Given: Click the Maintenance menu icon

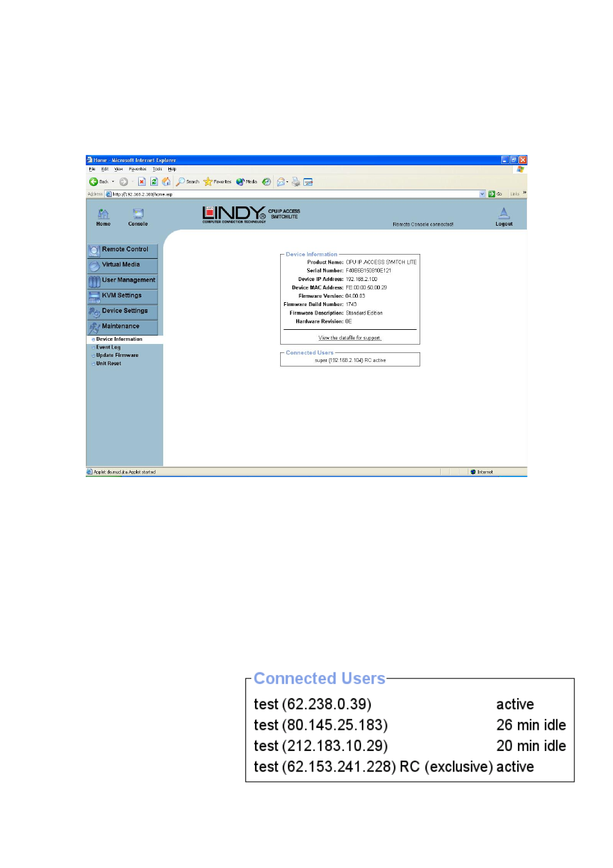Looking at the screenshot, I should click(x=94, y=327).
